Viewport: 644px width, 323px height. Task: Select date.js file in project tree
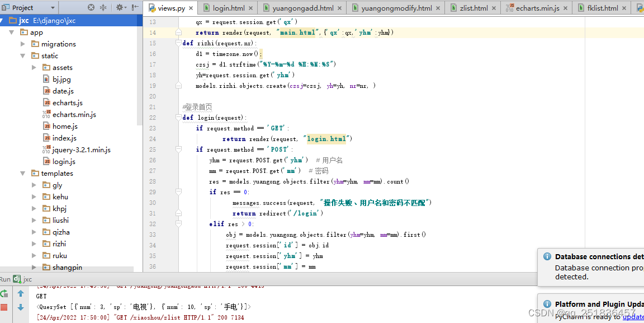[58, 91]
